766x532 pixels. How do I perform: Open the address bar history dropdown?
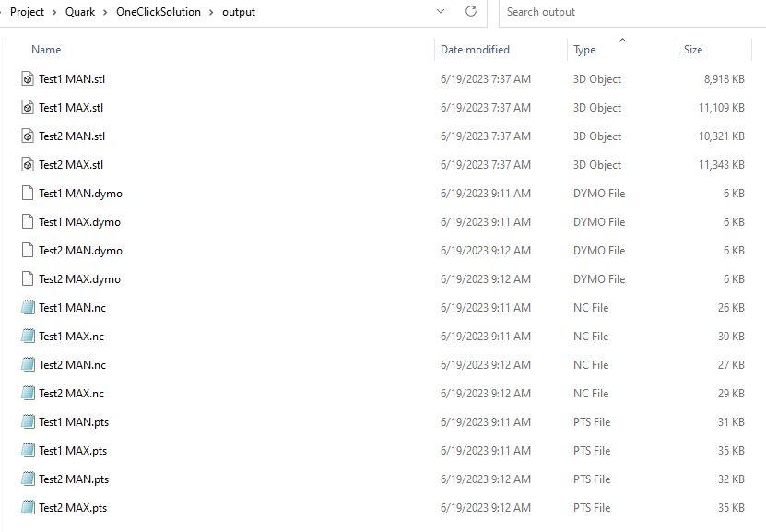[x=442, y=12]
